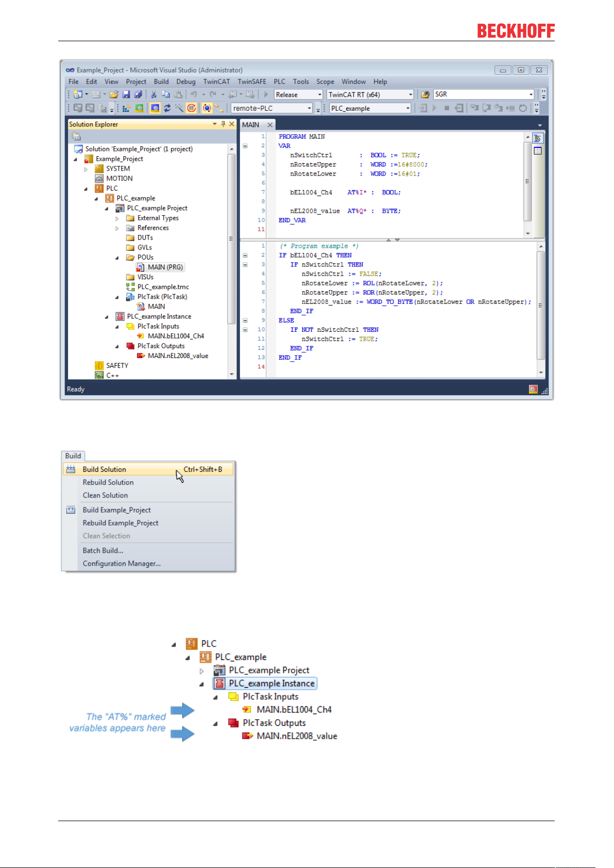Open the Scope menu
The height and width of the screenshot is (868, 614).
(x=325, y=81)
